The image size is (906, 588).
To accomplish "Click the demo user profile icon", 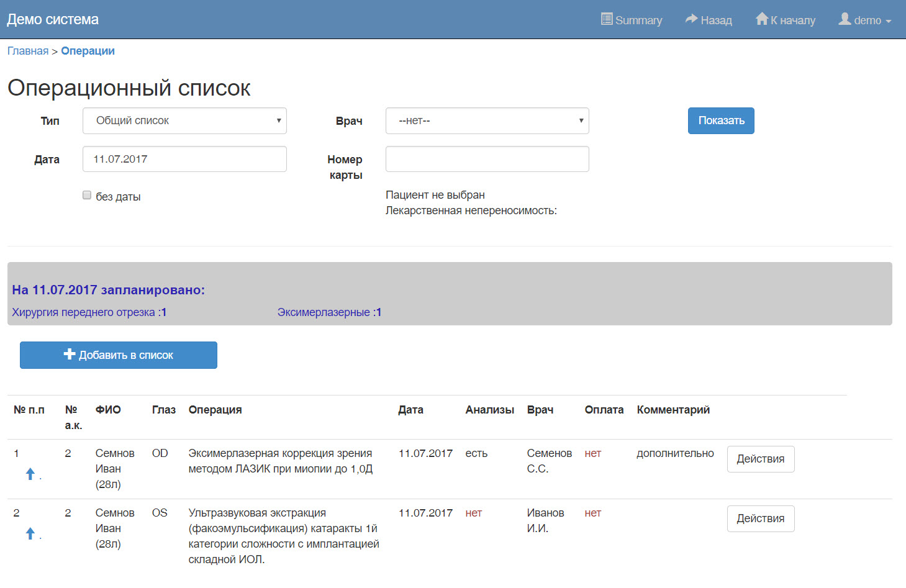I will click(845, 19).
